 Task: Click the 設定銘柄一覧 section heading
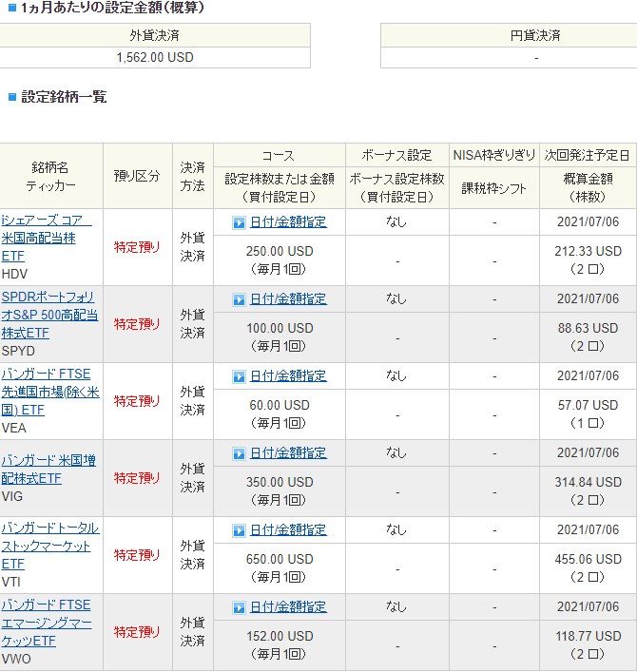pyautogui.click(x=64, y=97)
